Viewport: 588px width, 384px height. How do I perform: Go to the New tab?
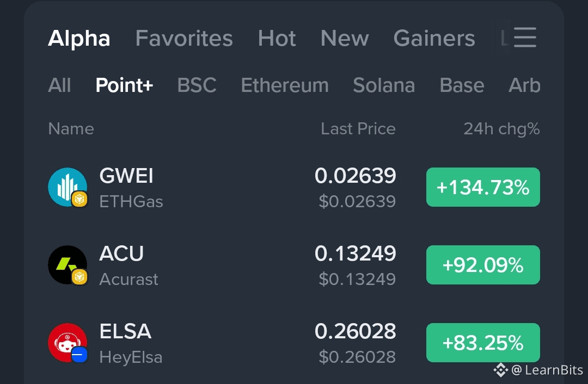pos(345,39)
